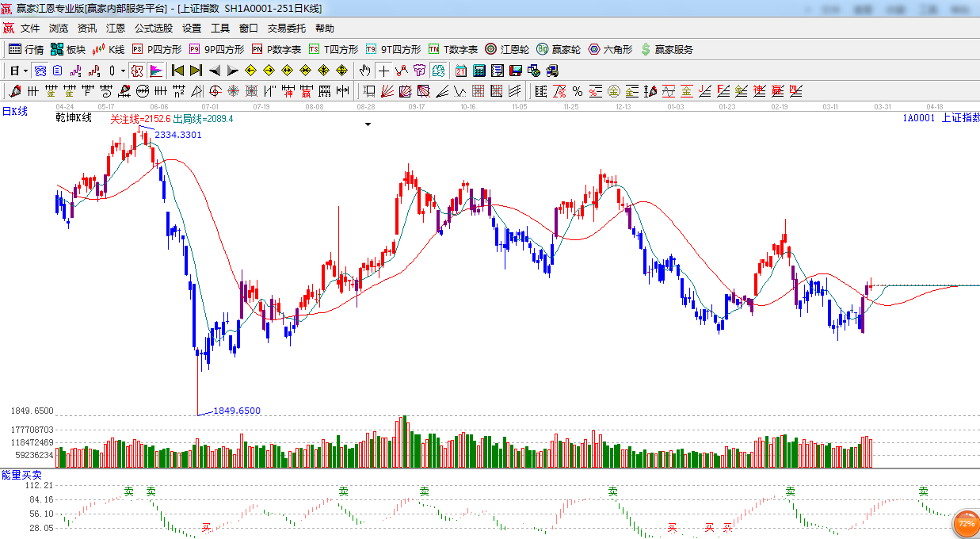The height and width of the screenshot is (539, 980).
Task: Jump to first bar arrow icon
Action: 177,71
